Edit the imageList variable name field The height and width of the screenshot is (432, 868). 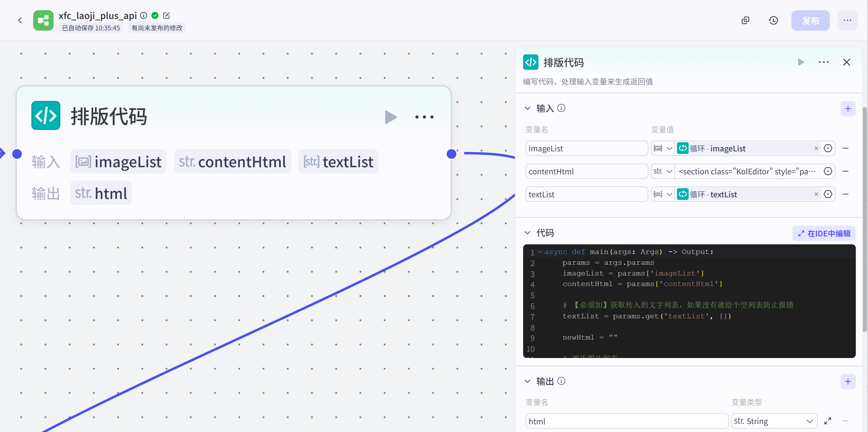coord(586,148)
